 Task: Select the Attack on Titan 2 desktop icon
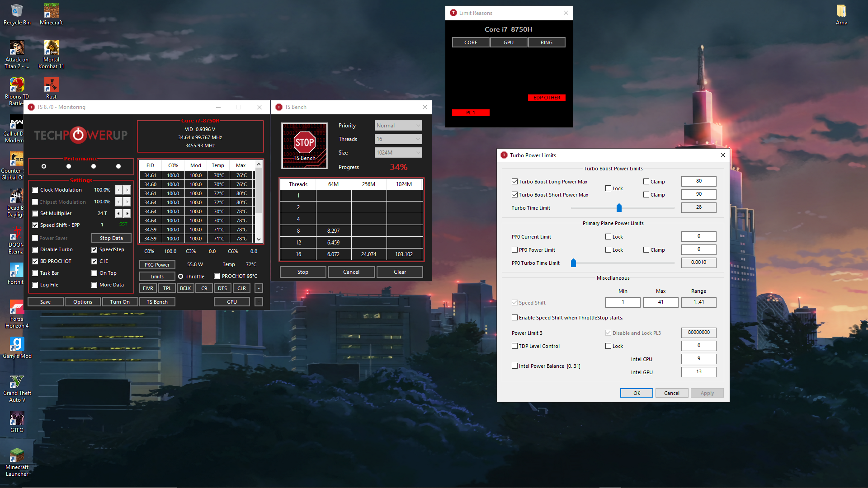tap(17, 55)
